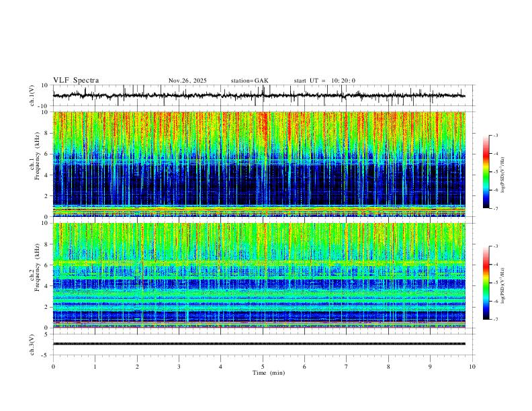Click the "ch.1(V)" axis label

point(32,95)
